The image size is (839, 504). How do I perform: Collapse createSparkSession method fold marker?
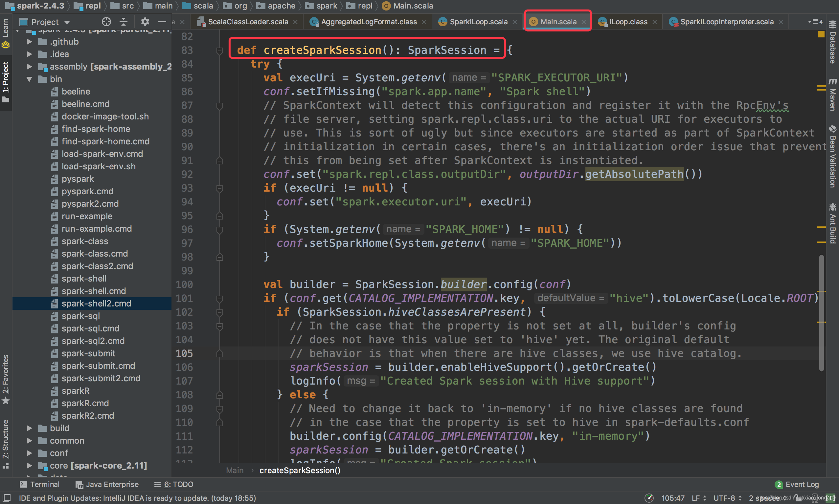[220, 51]
